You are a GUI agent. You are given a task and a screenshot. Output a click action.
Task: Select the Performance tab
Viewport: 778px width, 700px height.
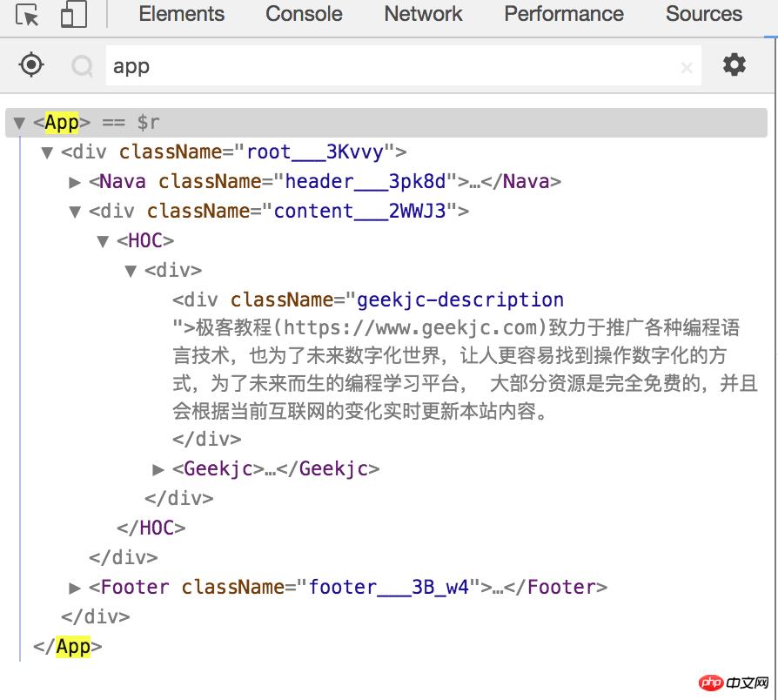562,14
